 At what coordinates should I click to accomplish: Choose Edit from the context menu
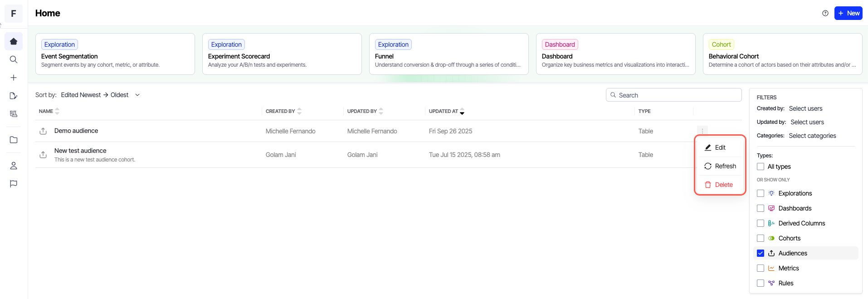click(x=720, y=147)
